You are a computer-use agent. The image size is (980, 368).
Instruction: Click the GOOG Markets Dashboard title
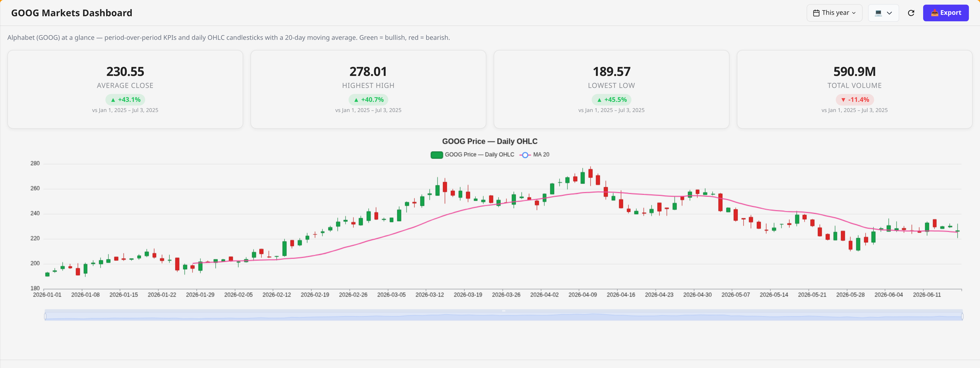coord(71,13)
